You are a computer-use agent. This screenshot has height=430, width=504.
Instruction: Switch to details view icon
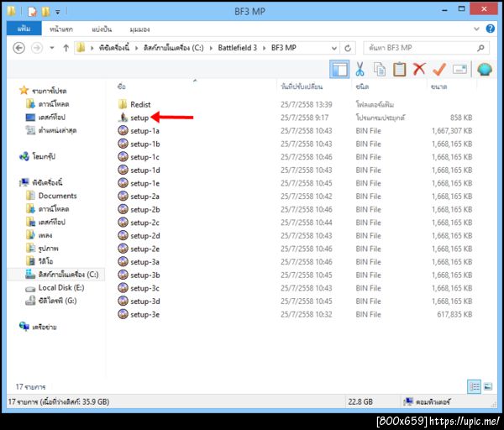tap(475, 386)
